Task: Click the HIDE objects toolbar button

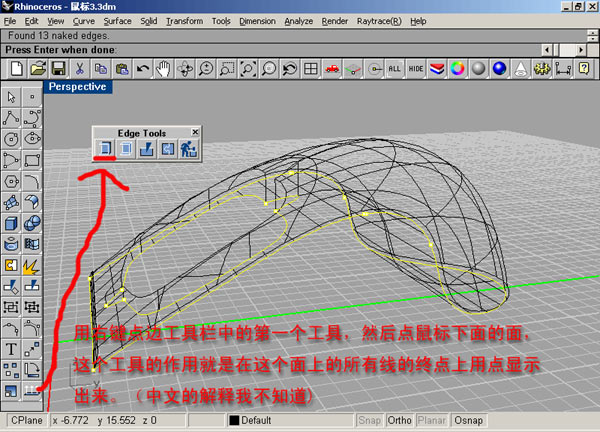Action: [x=415, y=68]
